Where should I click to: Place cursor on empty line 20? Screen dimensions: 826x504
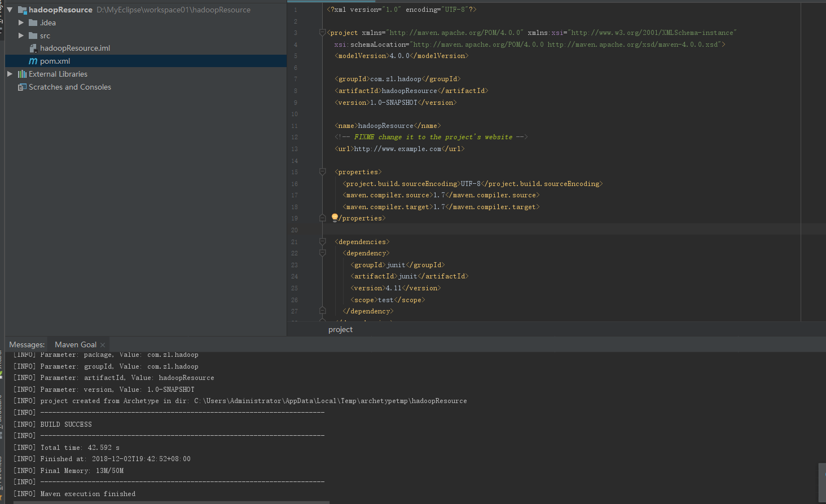pos(451,230)
